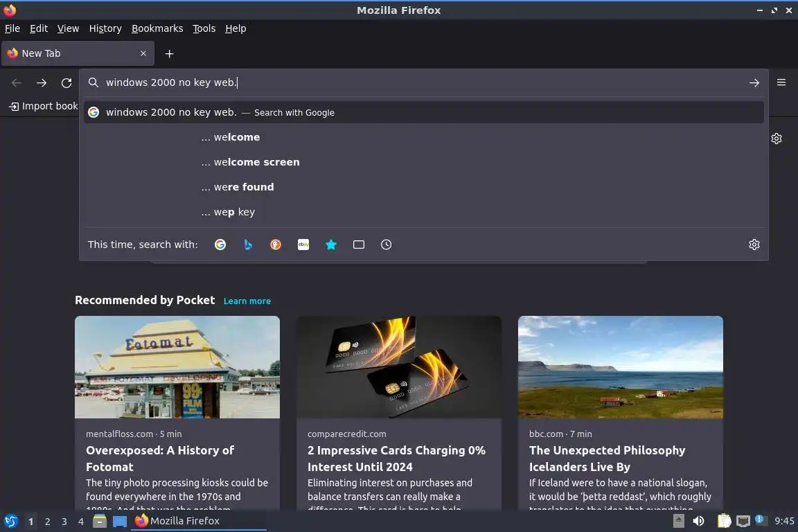Image resolution: width=798 pixels, height=532 pixels.
Task: Focus Mozilla Firefox taskbar entry
Action: pos(199,521)
